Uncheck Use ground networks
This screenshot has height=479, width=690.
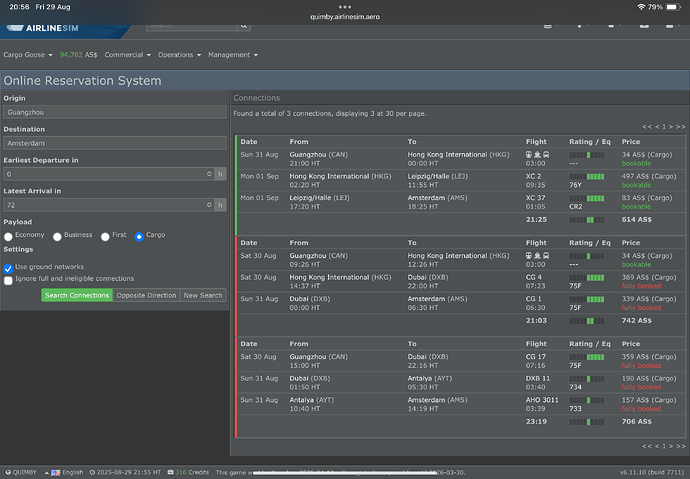point(8,268)
